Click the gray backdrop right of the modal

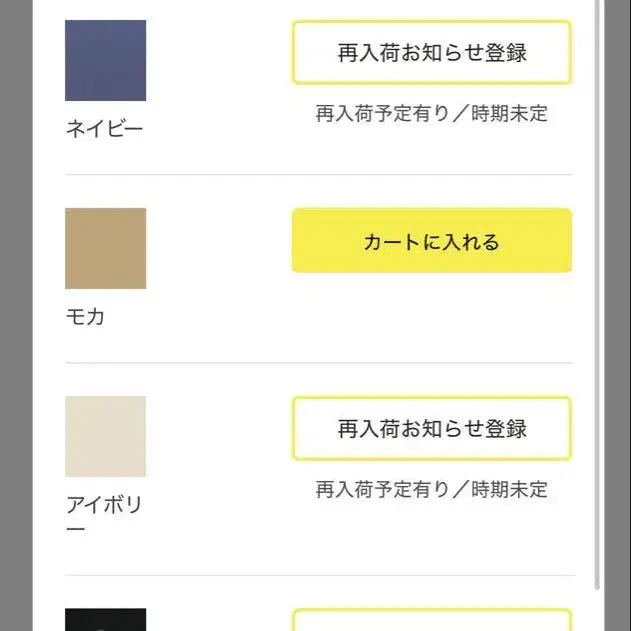pyautogui.click(x=618, y=316)
